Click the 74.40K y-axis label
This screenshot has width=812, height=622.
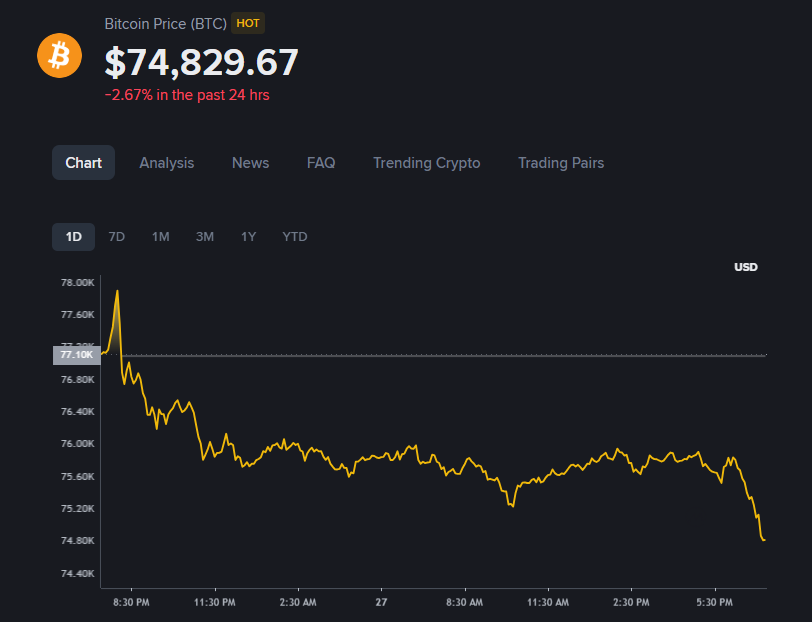tap(78, 573)
